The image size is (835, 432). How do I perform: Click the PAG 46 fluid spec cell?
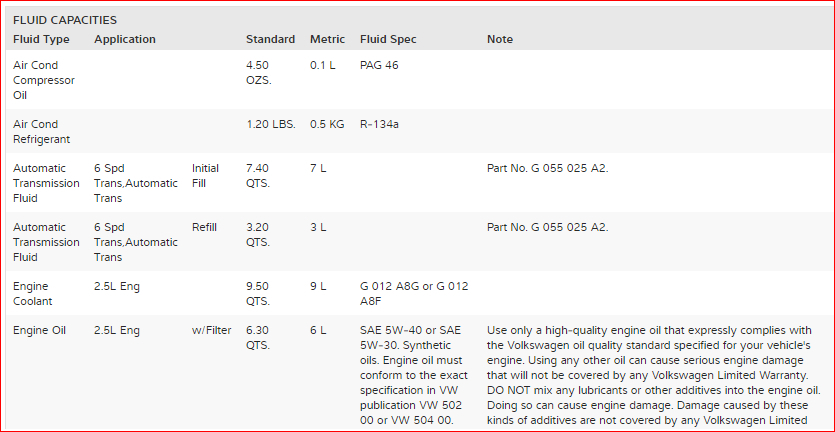click(x=379, y=64)
